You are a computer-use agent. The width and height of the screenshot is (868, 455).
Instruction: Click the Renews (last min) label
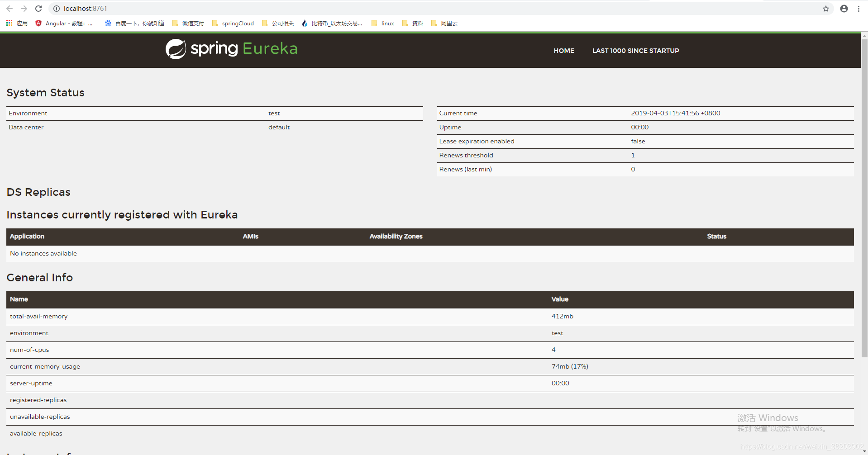pyautogui.click(x=466, y=169)
